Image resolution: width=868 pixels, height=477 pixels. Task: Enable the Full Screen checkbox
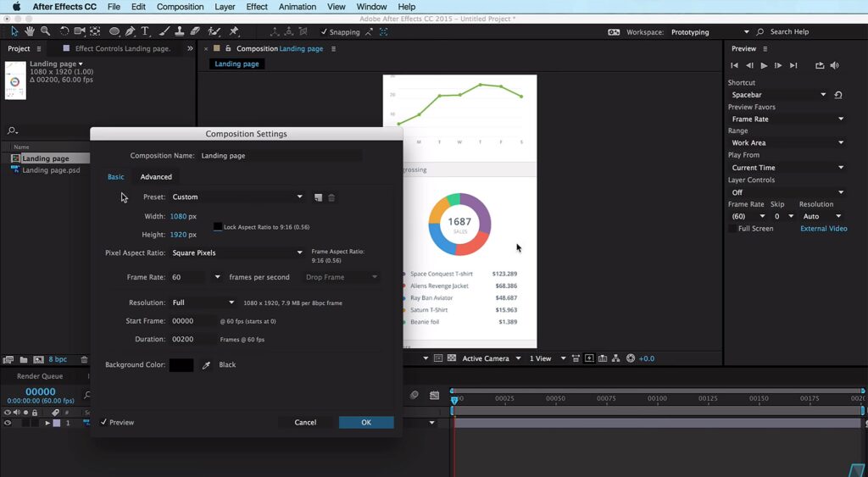tap(732, 229)
